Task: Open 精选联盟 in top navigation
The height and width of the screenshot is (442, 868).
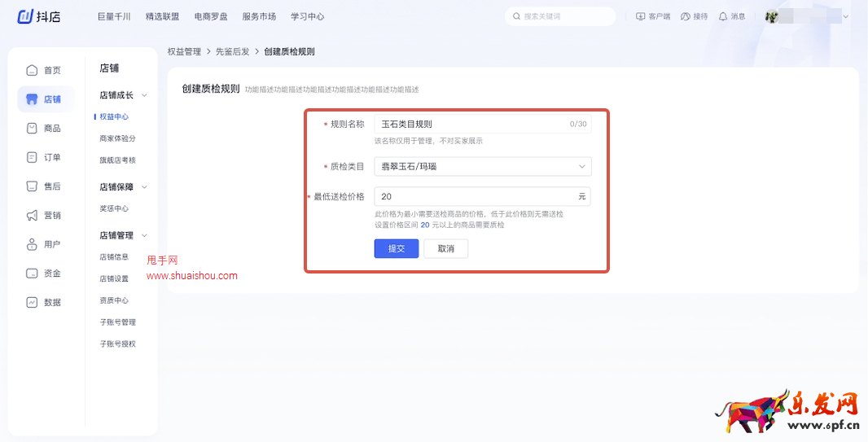Action: (x=162, y=16)
